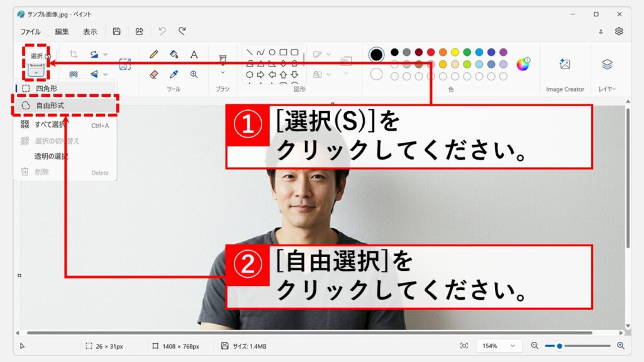Image resolution: width=644 pixels, height=362 pixels.
Task: Pick the Text tool
Action: click(x=194, y=55)
